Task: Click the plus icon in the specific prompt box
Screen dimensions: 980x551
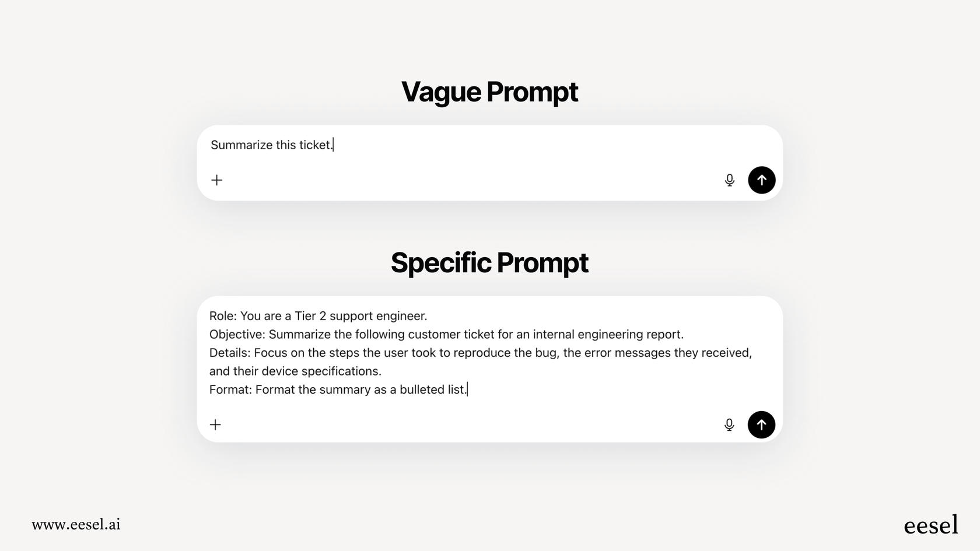Action: 215,425
